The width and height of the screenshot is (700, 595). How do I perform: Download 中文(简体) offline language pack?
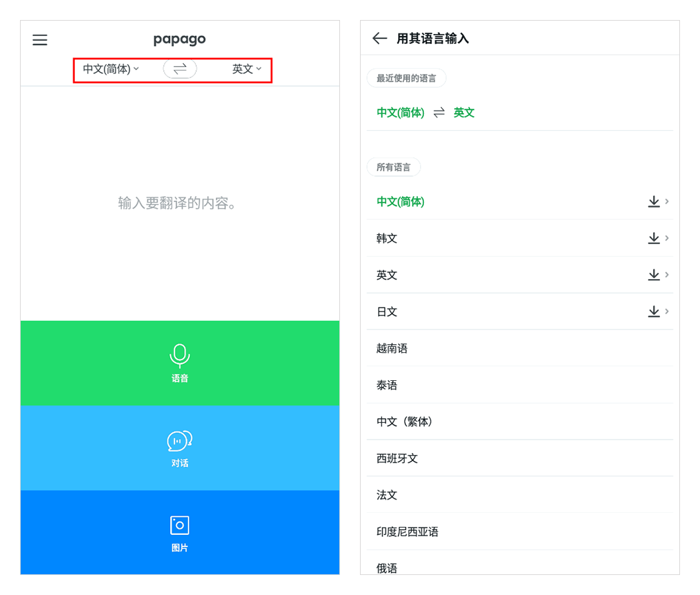point(653,201)
